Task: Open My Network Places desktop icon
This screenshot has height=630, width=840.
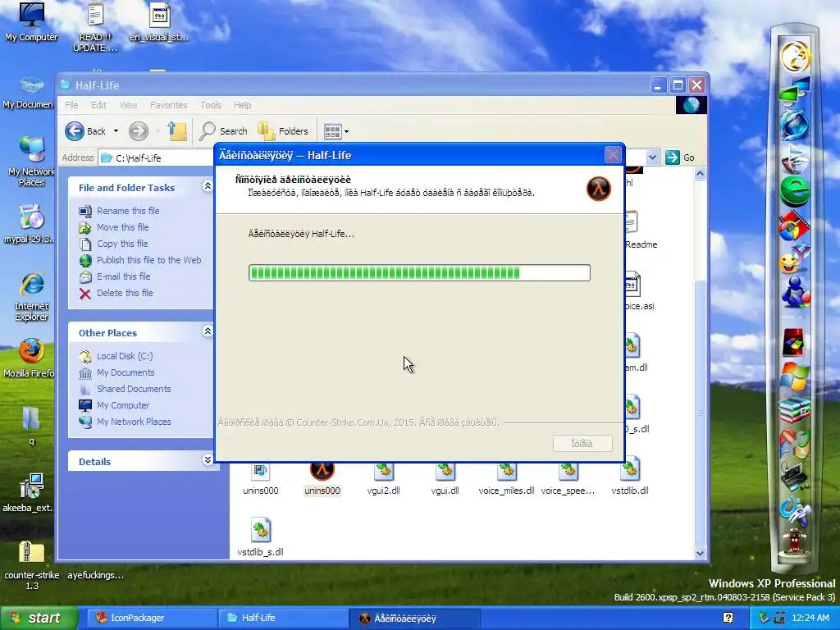Action: 31,161
